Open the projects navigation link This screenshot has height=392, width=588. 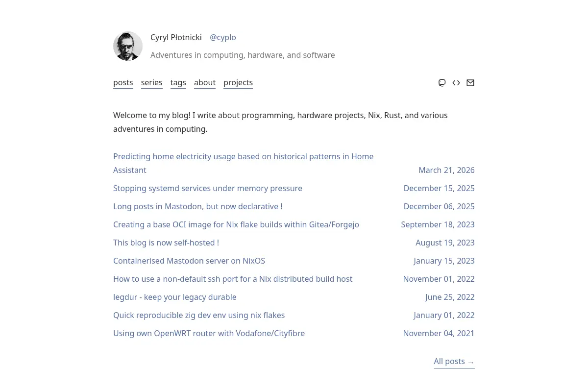[x=238, y=82]
